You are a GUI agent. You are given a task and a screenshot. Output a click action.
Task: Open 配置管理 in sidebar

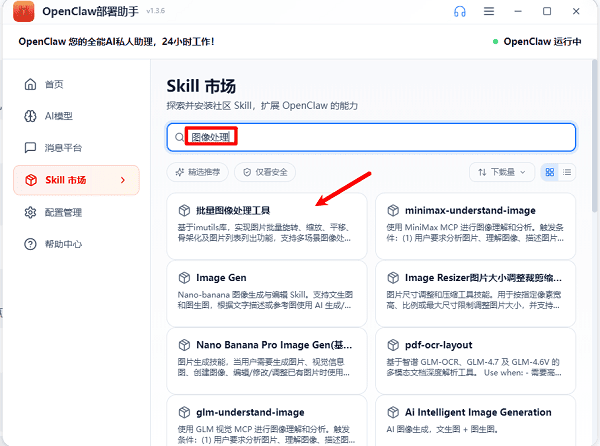click(76, 212)
